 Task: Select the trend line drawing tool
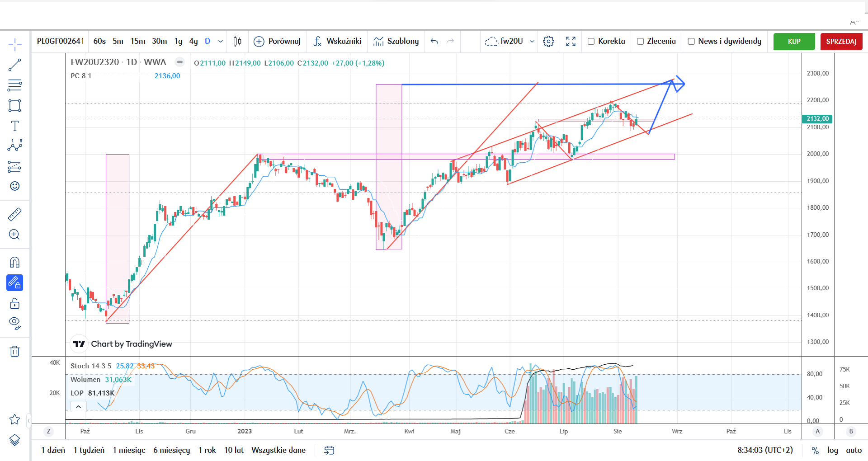pyautogui.click(x=15, y=65)
